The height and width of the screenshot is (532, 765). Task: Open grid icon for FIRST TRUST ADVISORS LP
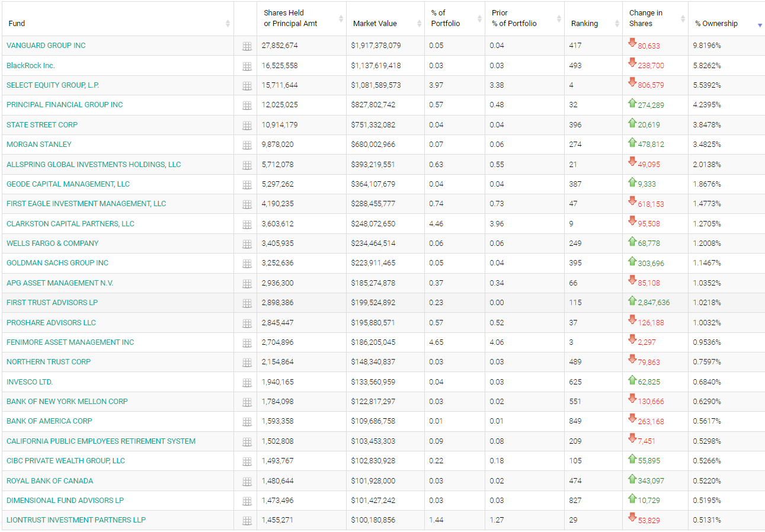point(247,303)
